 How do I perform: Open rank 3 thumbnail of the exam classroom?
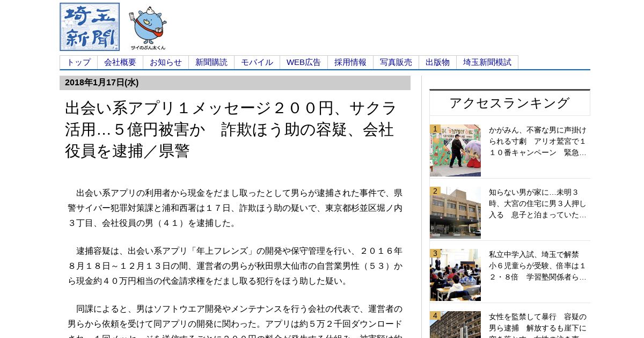coord(455,275)
